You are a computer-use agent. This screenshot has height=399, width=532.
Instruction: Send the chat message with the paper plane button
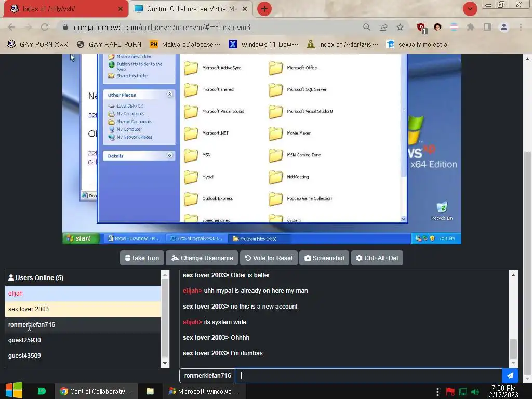point(510,376)
